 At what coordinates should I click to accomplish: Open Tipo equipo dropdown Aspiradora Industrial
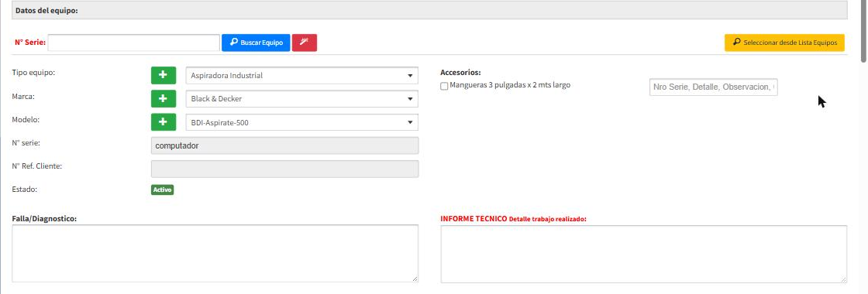pyautogui.click(x=301, y=76)
